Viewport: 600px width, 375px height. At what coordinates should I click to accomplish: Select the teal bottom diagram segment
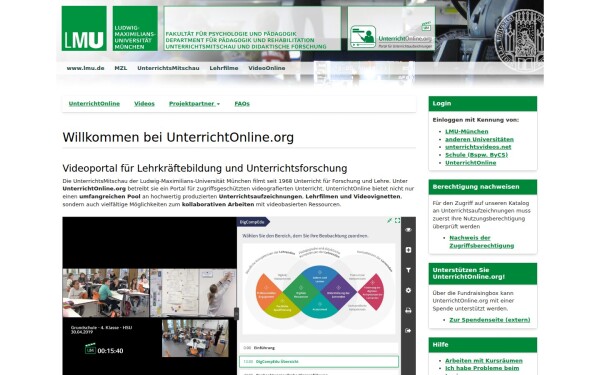(x=320, y=307)
